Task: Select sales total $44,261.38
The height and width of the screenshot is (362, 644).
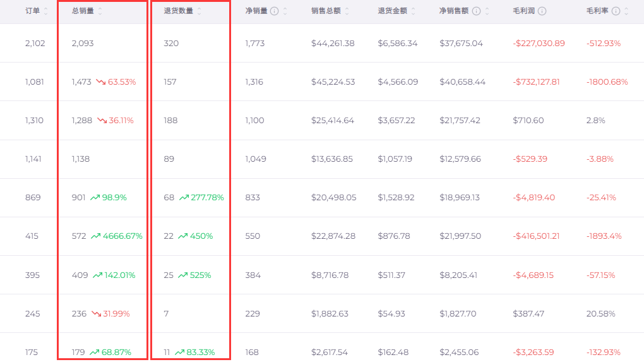Action: (x=333, y=44)
